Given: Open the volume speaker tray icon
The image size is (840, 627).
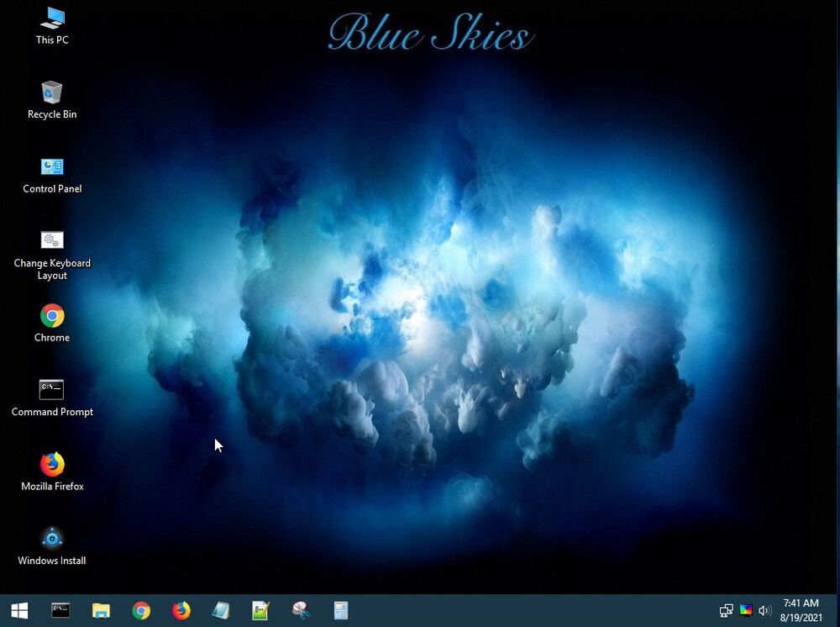Looking at the screenshot, I should [x=764, y=610].
